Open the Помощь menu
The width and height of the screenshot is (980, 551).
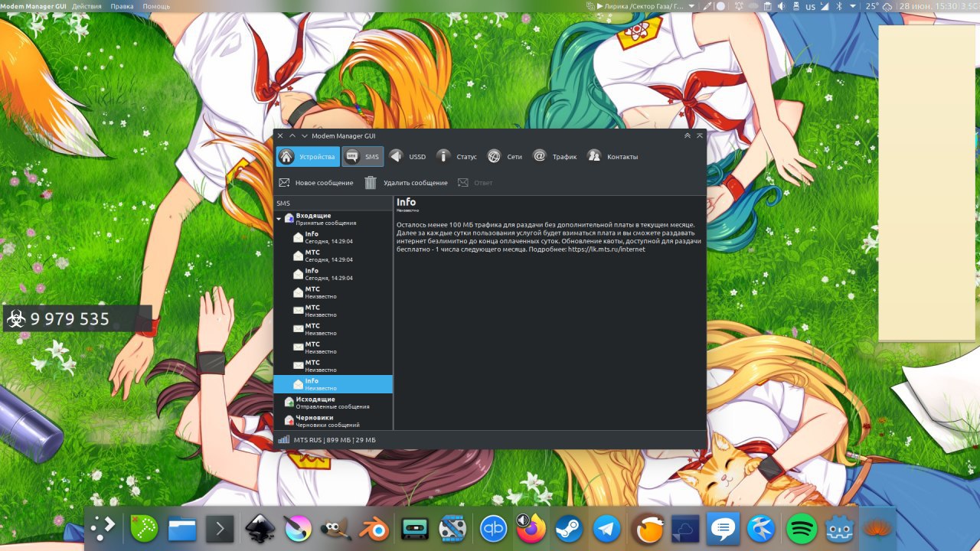(x=156, y=6)
